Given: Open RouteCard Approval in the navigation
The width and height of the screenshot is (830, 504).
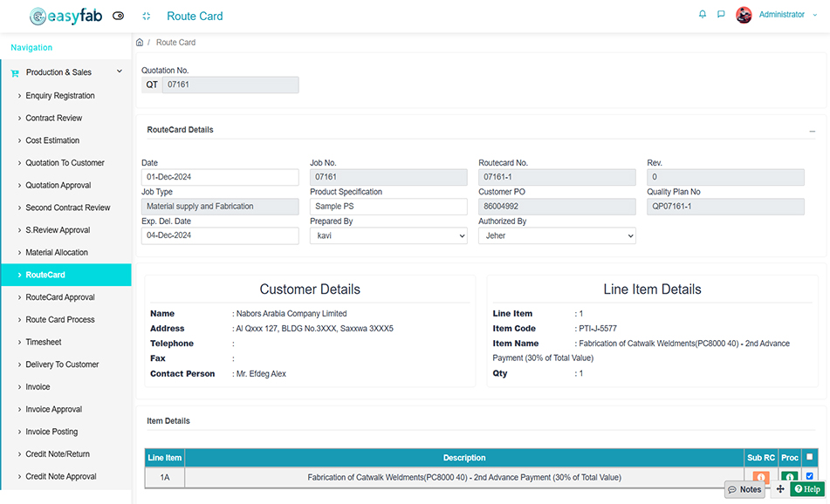Looking at the screenshot, I should (x=60, y=297).
